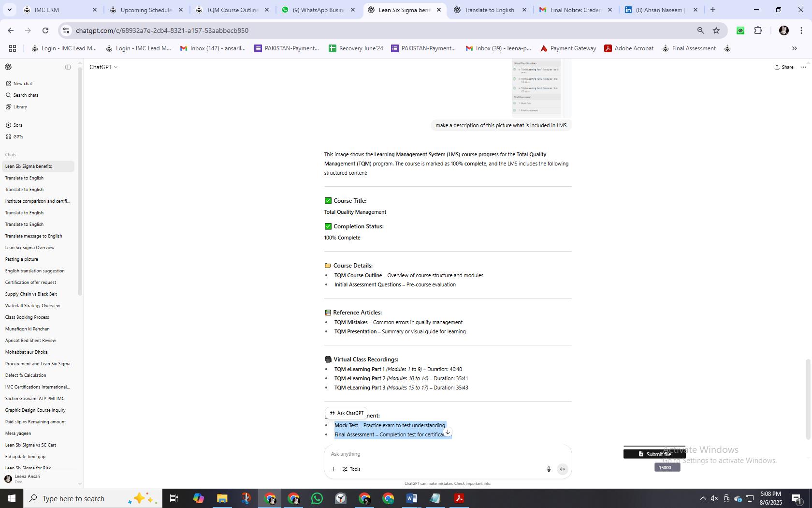
Task: Collapse the sidebar with the panel toggle
Action: tap(68, 67)
